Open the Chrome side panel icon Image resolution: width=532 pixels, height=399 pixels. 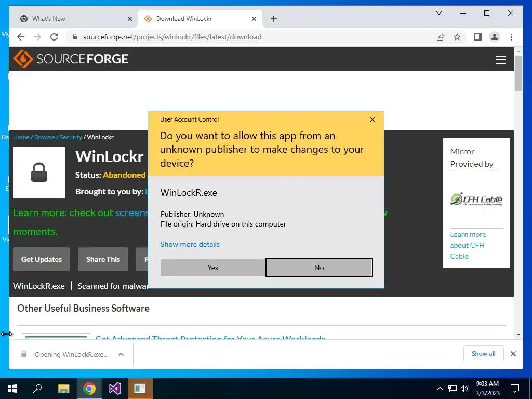click(478, 37)
